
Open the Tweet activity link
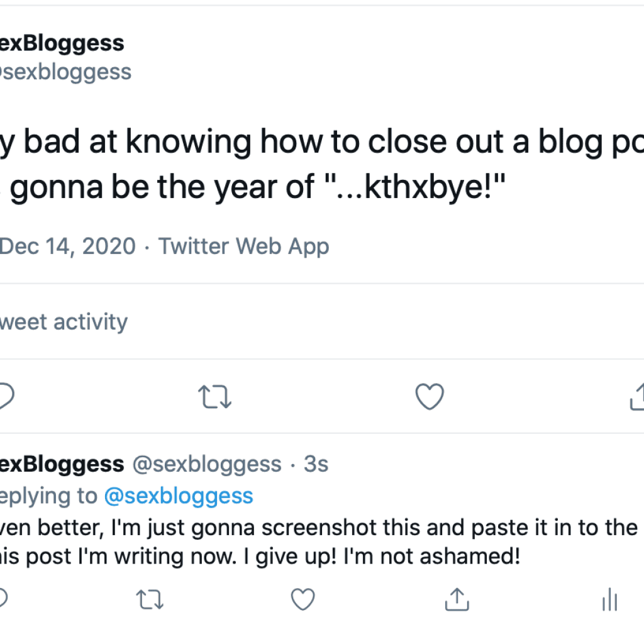click(64, 321)
